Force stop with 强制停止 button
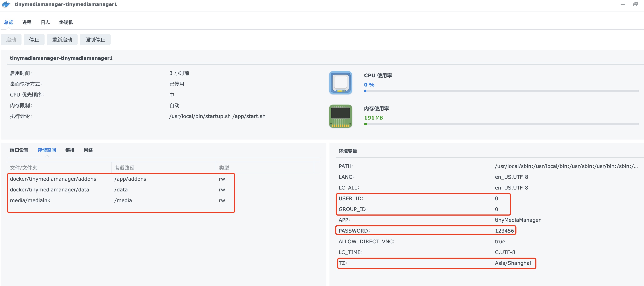644x286 pixels. click(95, 40)
